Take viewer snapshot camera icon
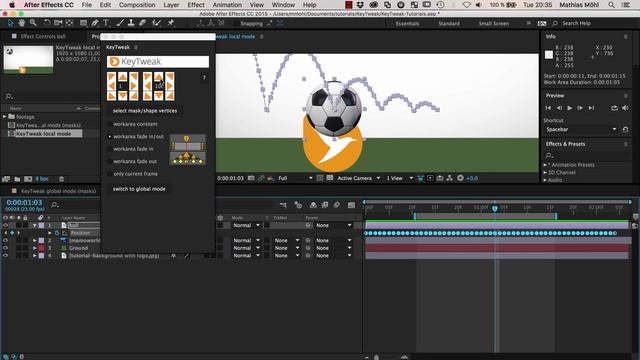 point(251,178)
